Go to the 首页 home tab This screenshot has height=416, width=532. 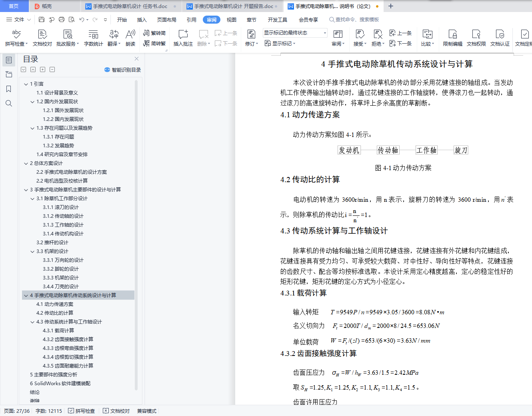pyautogui.click(x=14, y=6)
